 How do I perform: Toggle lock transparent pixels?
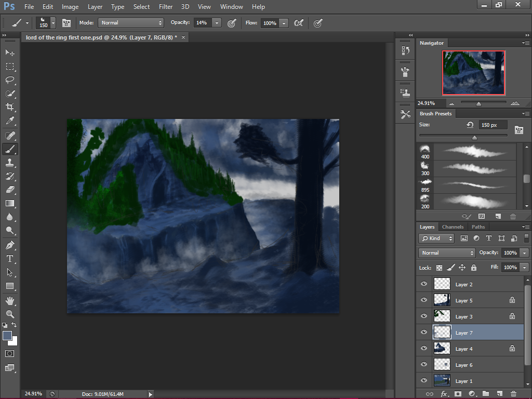click(439, 268)
